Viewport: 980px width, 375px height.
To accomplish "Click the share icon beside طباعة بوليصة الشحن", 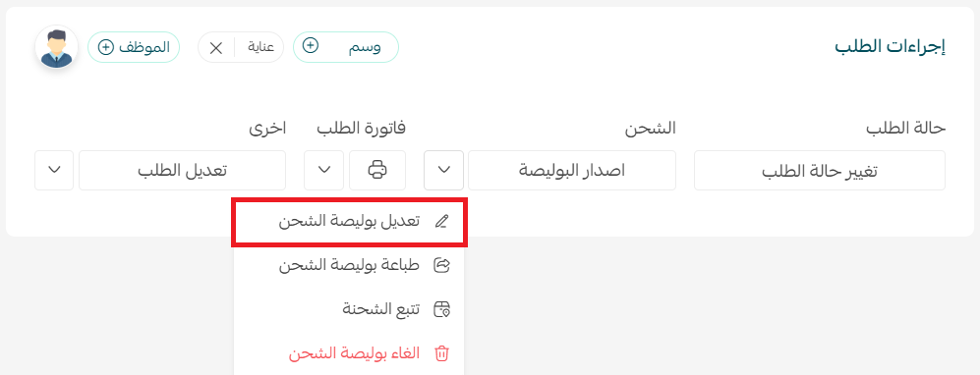I will coord(442,265).
